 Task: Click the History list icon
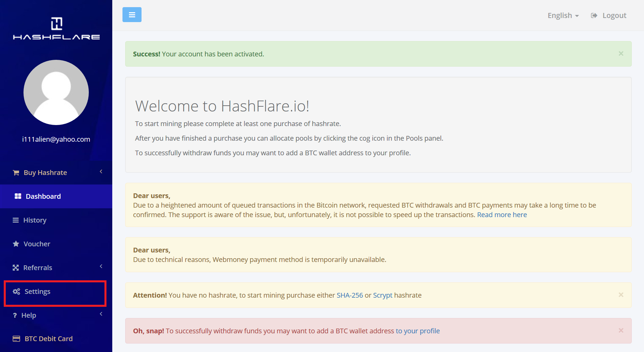(x=16, y=220)
